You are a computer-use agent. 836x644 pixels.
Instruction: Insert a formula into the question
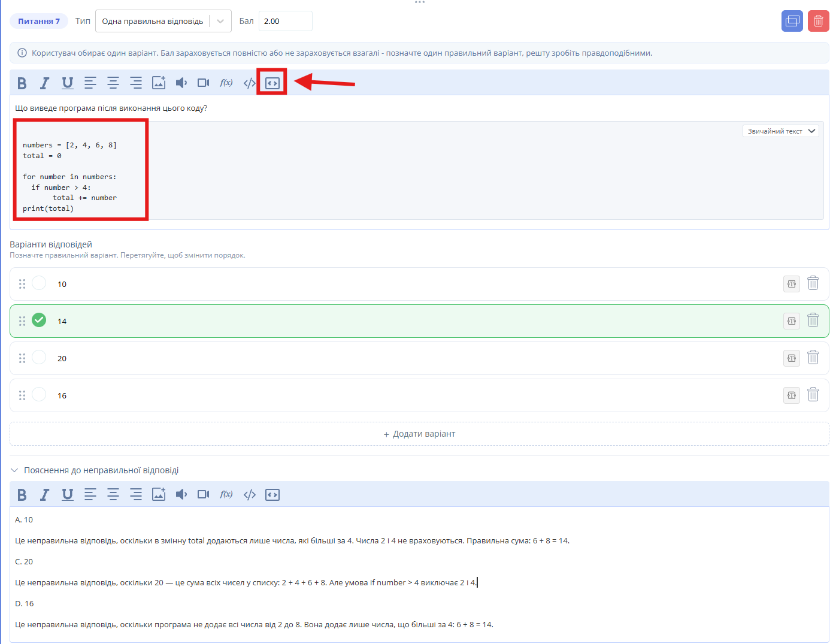226,83
